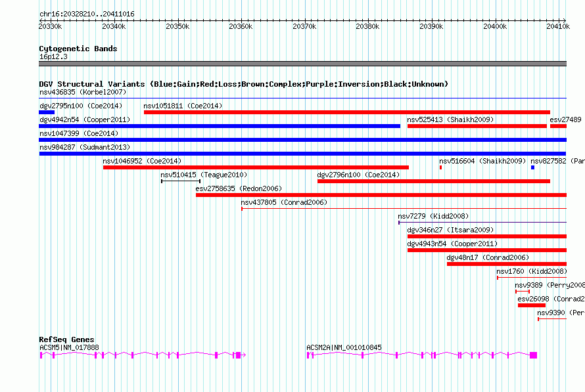Click the purple nsv7279 inversion line
The image size is (585, 392).
pos(482,223)
